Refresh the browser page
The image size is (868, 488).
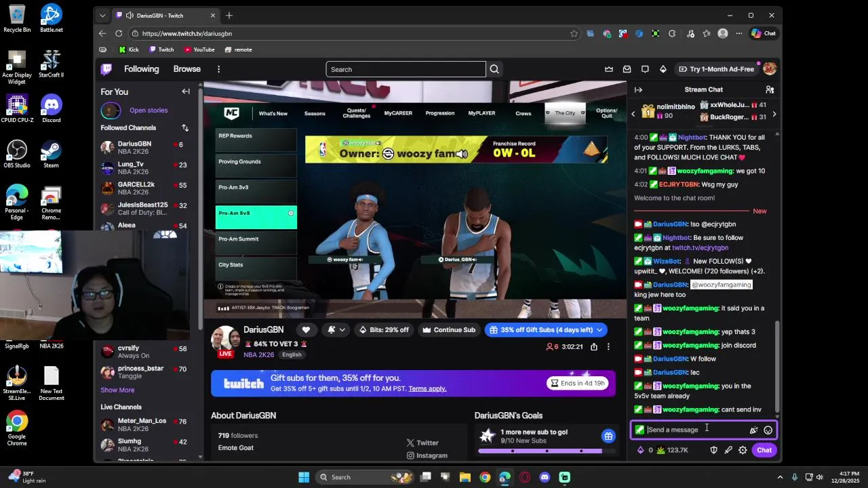click(x=119, y=33)
